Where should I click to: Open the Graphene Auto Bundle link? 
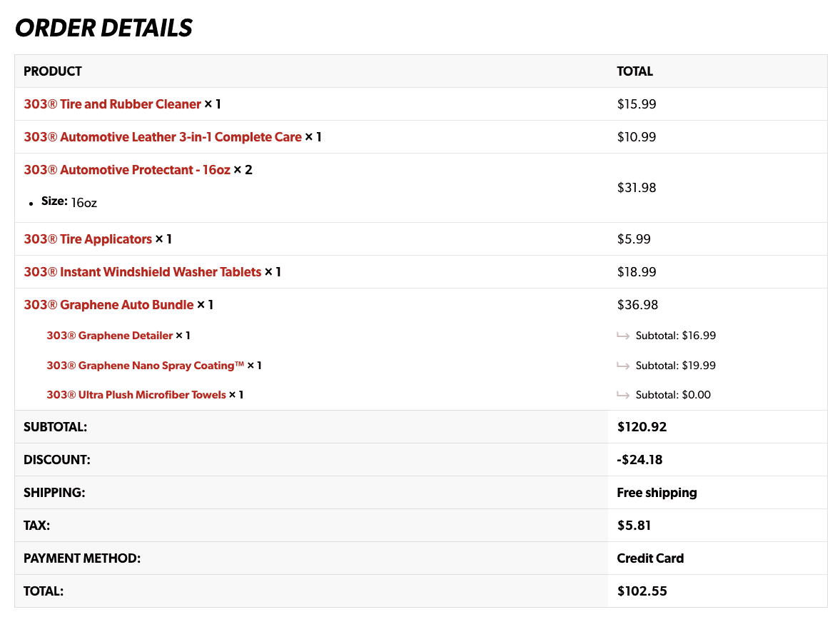pyautogui.click(x=108, y=304)
